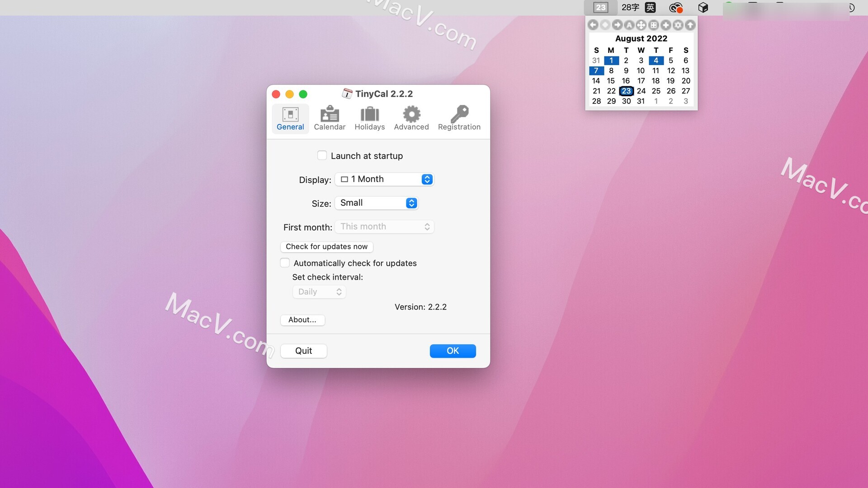Image resolution: width=868 pixels, height=488 pixels.
Task: Click the 28字 menu bar item
Action: point(630,7)
